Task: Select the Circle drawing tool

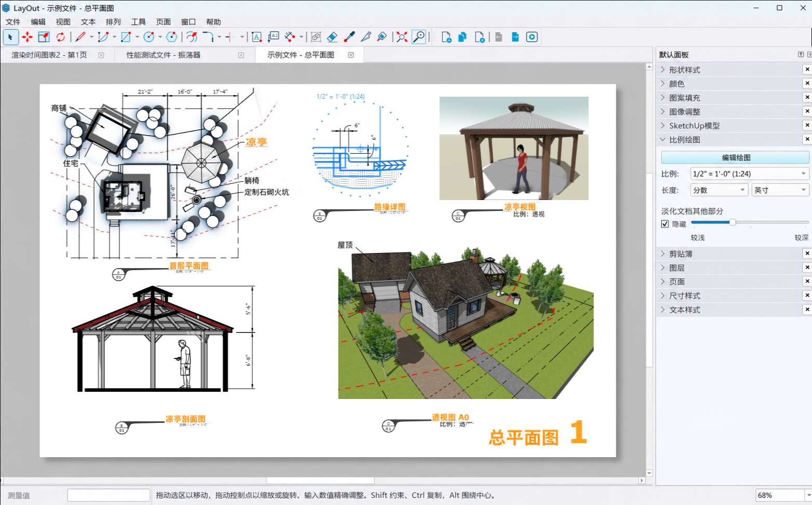Action: pyautogui.click(x=148, y=37)
